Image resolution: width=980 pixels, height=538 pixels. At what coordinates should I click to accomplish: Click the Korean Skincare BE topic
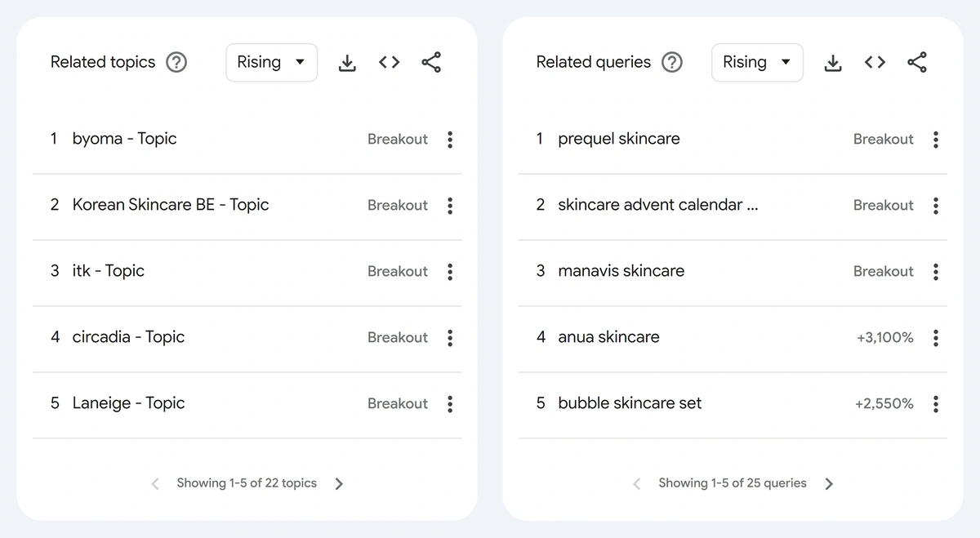coord(170,205)
